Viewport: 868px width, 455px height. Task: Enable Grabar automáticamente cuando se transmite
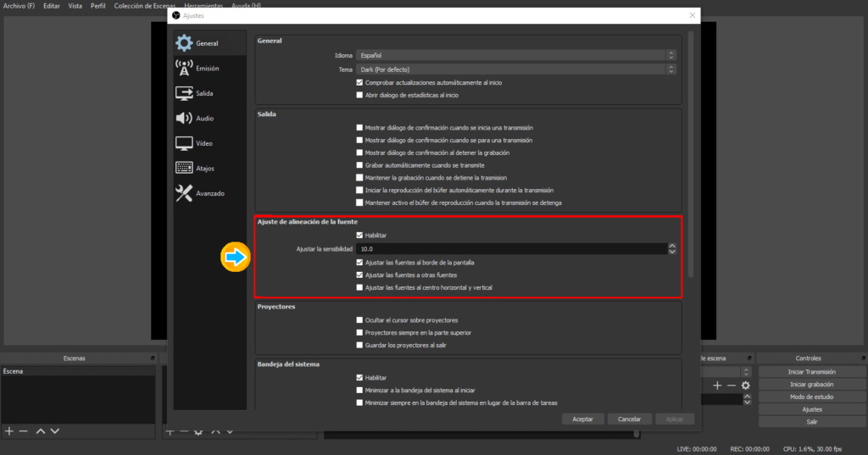[359, 165]
